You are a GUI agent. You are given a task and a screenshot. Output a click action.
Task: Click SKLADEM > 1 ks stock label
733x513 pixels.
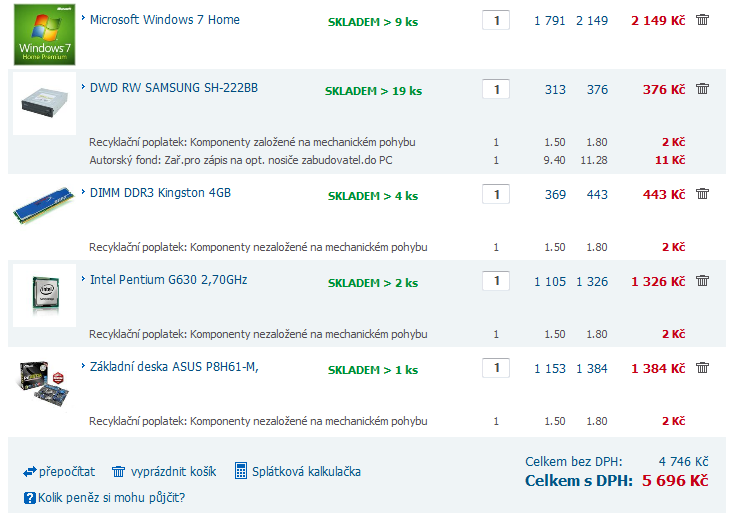click(x=373, y=370)
